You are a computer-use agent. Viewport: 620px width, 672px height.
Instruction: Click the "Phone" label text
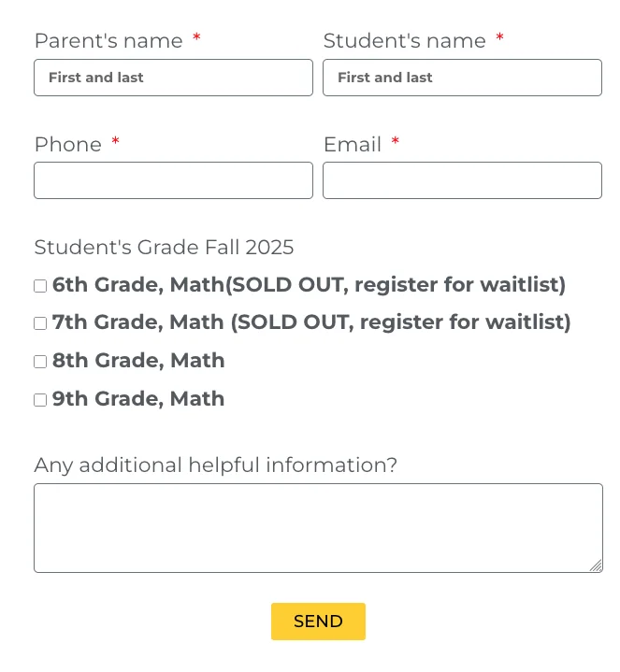pyautogui.click(x=68, y=145)
